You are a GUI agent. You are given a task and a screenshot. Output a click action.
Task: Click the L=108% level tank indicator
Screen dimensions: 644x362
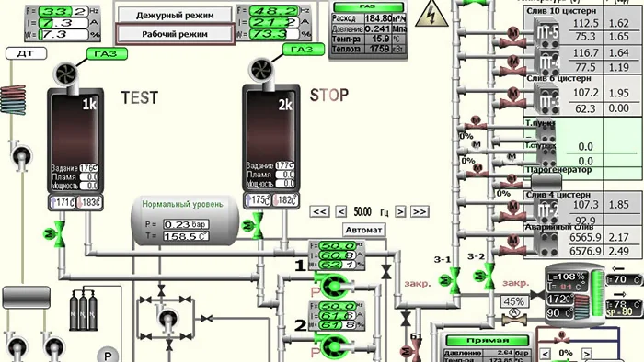[x=567, y=277]
